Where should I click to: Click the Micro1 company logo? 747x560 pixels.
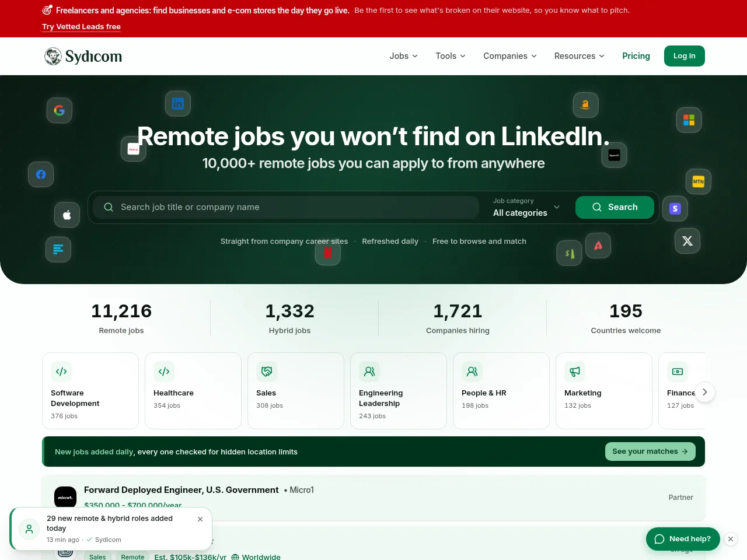coord(65,498)
